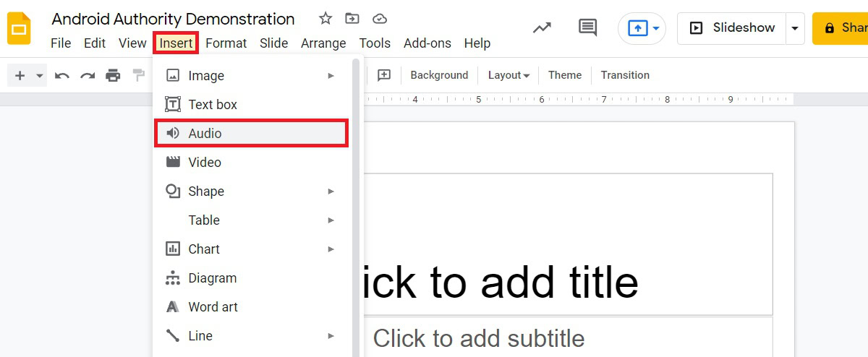
Task: Click the add comment toolbar icon
Action: click(x=384, y=75)
